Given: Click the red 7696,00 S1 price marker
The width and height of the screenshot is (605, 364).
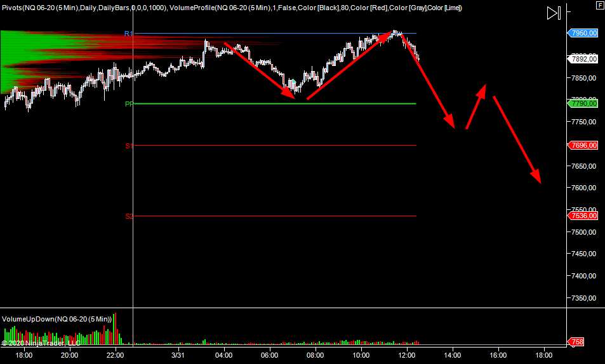Looking at the screenshot, I should (584, 145).
